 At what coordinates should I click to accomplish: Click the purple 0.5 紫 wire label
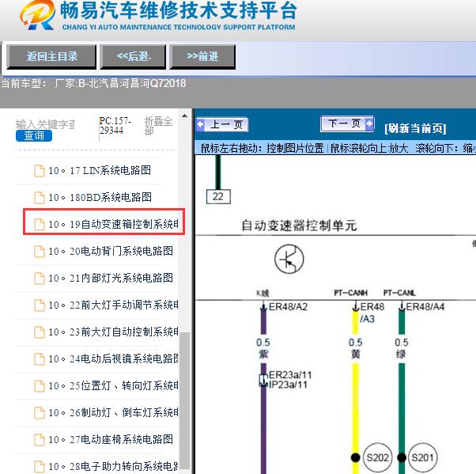(263, 348)
